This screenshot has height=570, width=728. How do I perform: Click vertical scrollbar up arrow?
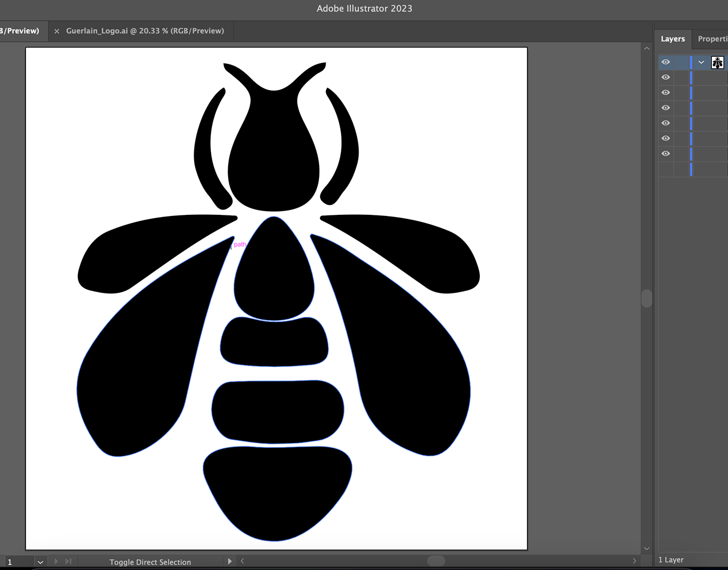coord(647,49)
